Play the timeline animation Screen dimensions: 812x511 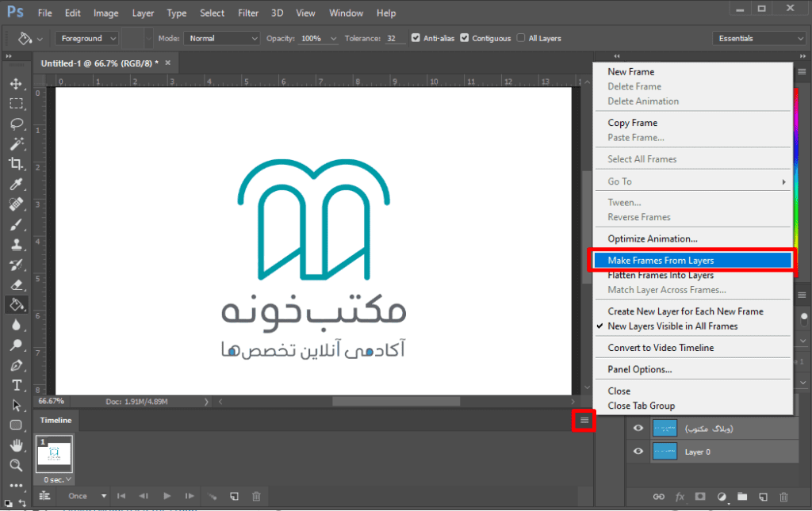click(167, 496)
